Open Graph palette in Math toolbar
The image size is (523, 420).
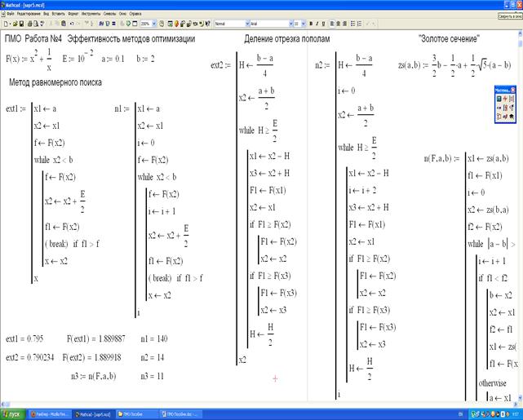click(x=505, y=99)
